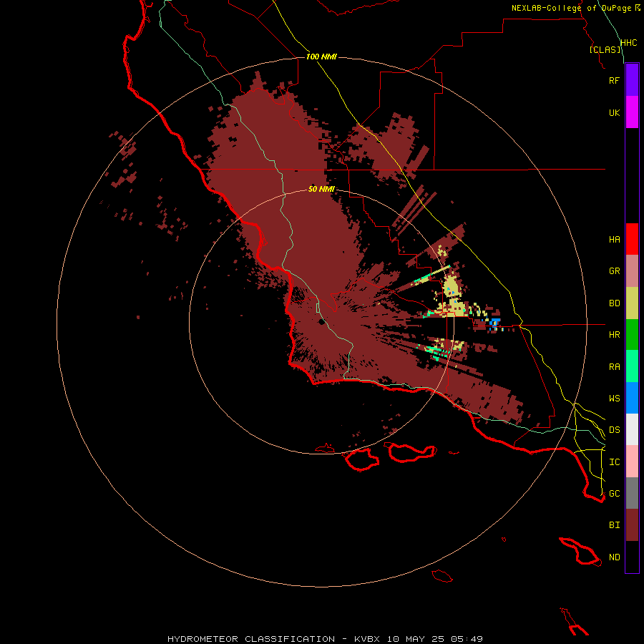Click the large yellow big-drops echo

tap(452, 286)
